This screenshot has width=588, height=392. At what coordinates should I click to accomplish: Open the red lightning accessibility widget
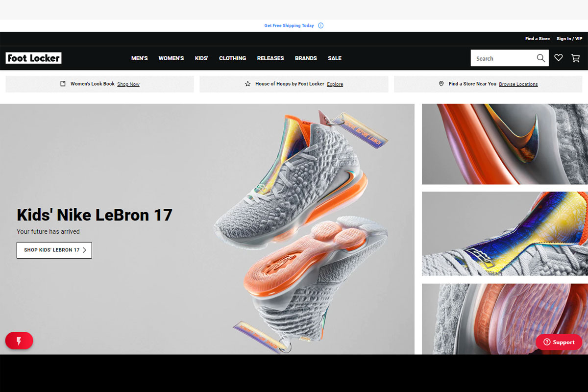[x=19, y=341]
